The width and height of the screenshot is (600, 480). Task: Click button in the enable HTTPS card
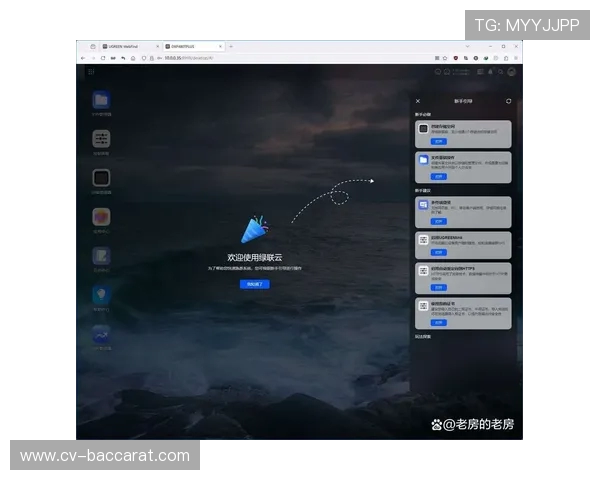[x=438, y=287]
